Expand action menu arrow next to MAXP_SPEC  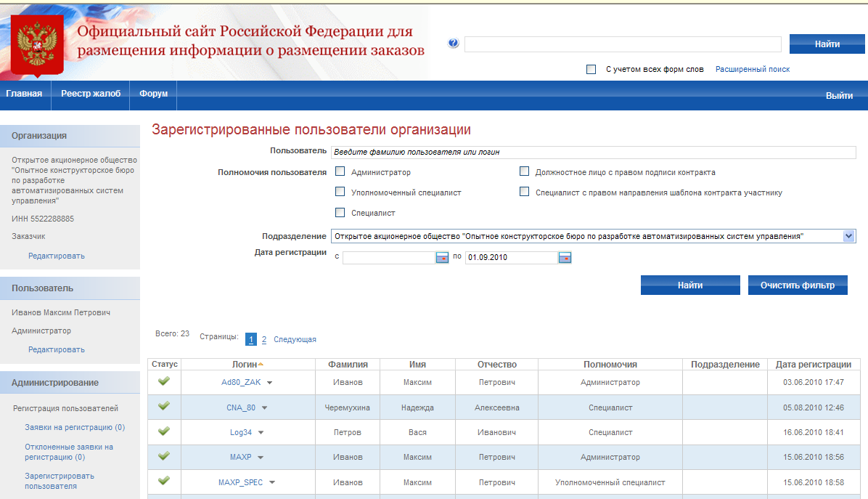pos(272,482)
